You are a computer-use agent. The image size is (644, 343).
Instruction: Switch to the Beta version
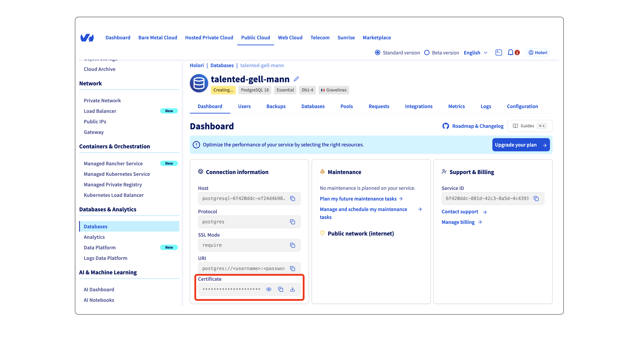pyautogui.click(x=427, y=52)
